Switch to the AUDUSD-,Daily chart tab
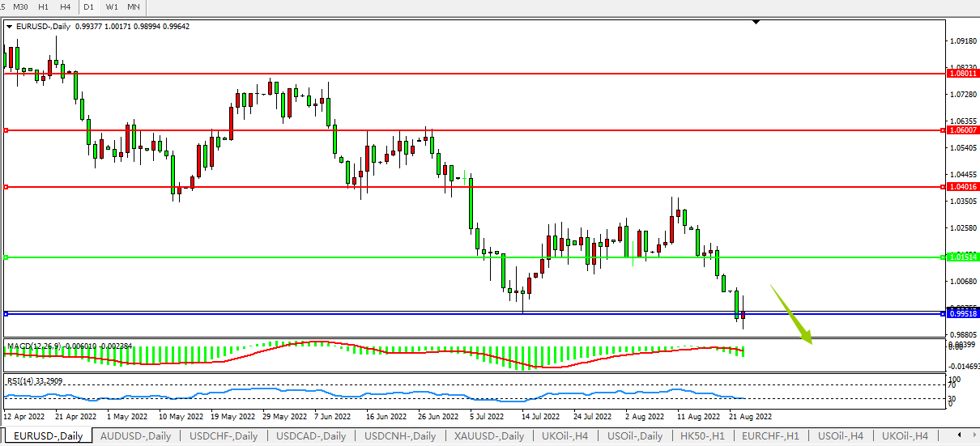 click(x=135, y=436)
